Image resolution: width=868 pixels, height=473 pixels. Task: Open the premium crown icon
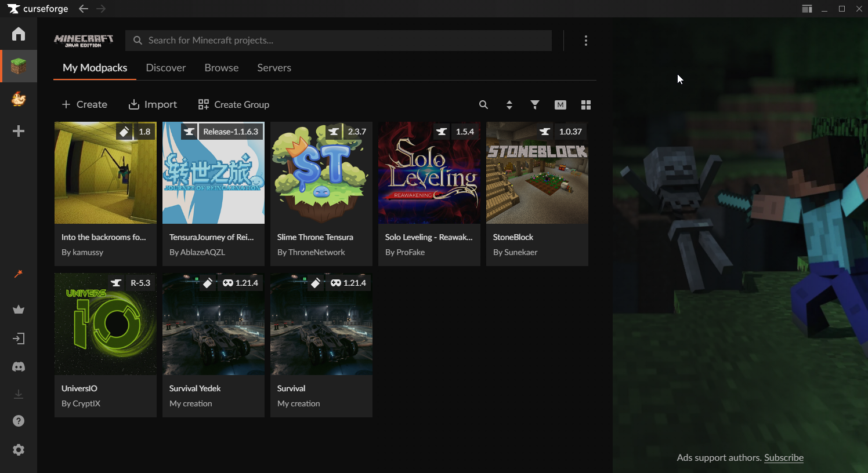tap(19, 310)
